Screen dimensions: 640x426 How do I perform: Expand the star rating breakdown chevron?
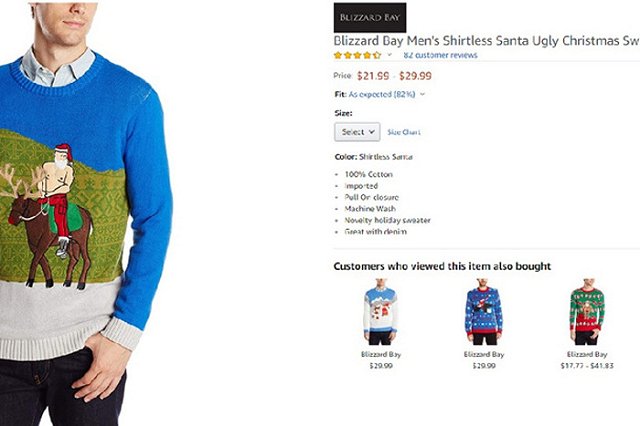(x=389, y=55)
